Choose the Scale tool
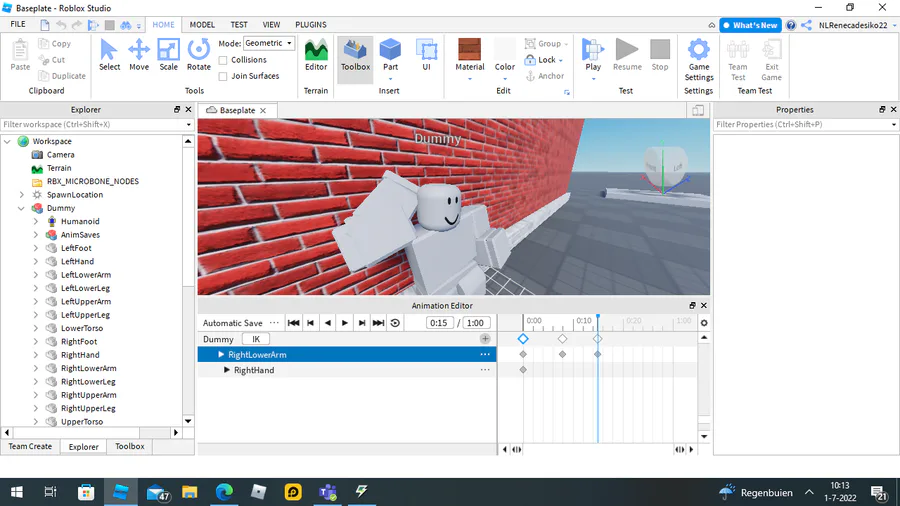This screenshot has width=900, height=506. 168,56
